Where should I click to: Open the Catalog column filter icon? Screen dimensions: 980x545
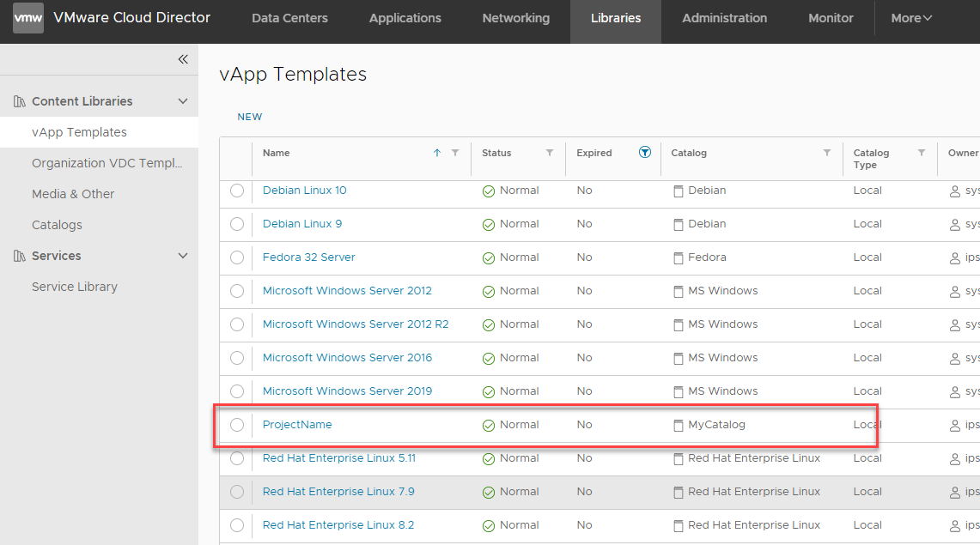(x=827, y=153)
